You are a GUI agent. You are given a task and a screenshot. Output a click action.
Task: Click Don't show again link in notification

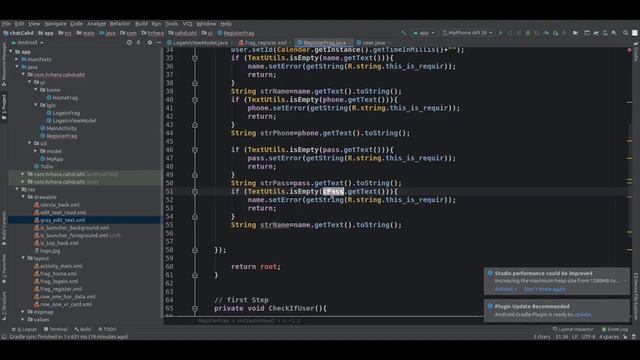(x=544, y=289)
